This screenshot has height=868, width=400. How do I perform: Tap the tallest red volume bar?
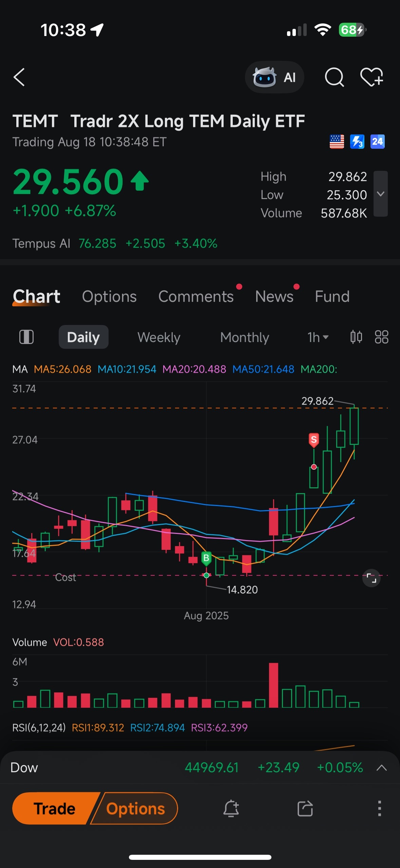point(273,685)
